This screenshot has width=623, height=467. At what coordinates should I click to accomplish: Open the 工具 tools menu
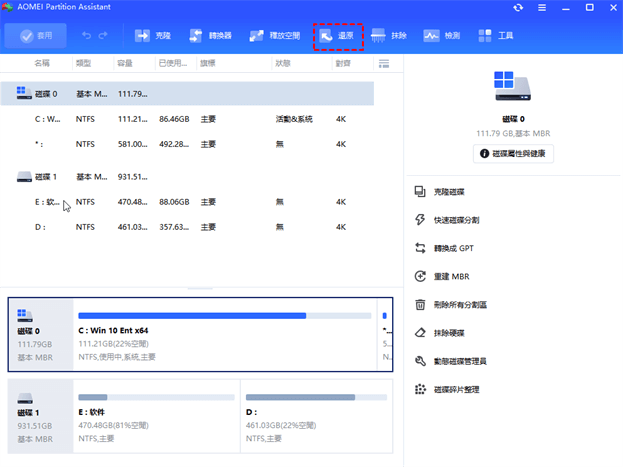click(x=495, y=36)
